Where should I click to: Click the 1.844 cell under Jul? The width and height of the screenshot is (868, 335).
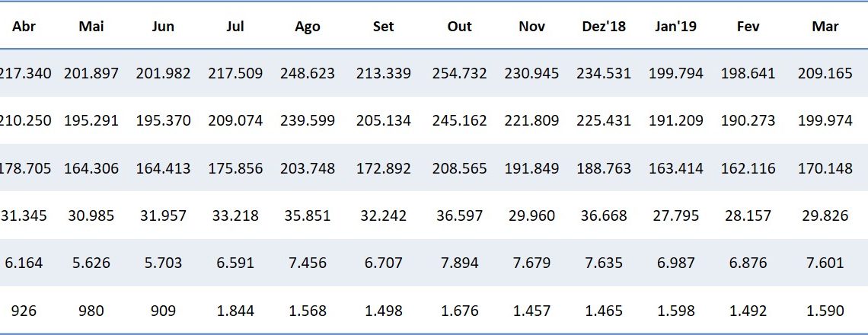(235, 311)
